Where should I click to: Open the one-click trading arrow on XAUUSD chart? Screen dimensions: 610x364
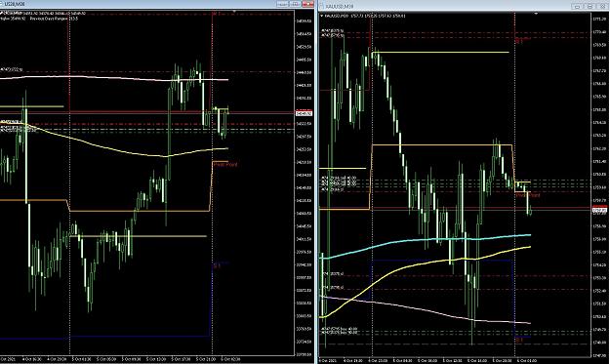coord(322,16)
